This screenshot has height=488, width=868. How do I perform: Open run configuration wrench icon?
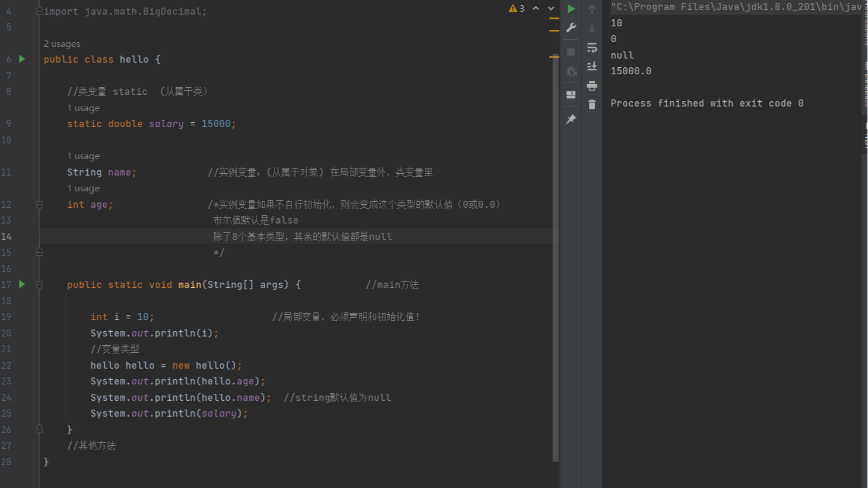tap(571, 28)
